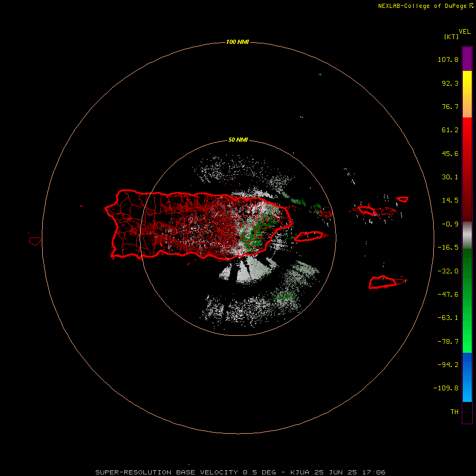Click the 50 NMI range ring label
The image size is (476, 476).
coord(238,140)
